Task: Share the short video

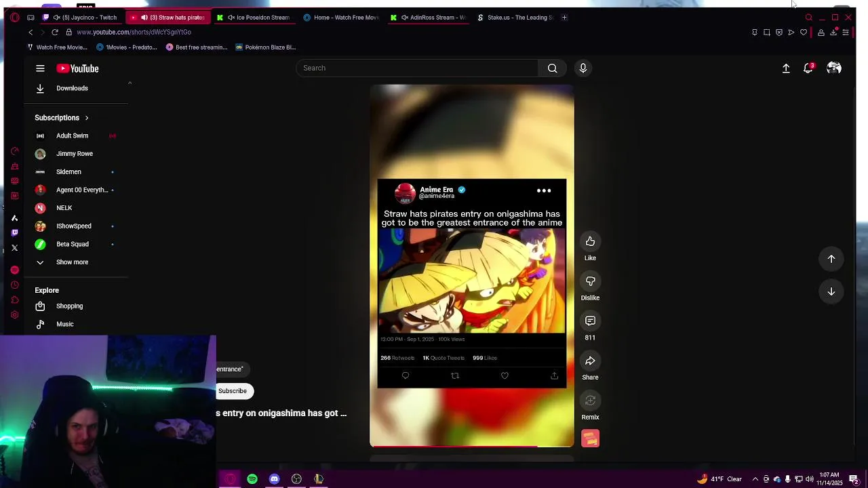Action: point(590,361)
